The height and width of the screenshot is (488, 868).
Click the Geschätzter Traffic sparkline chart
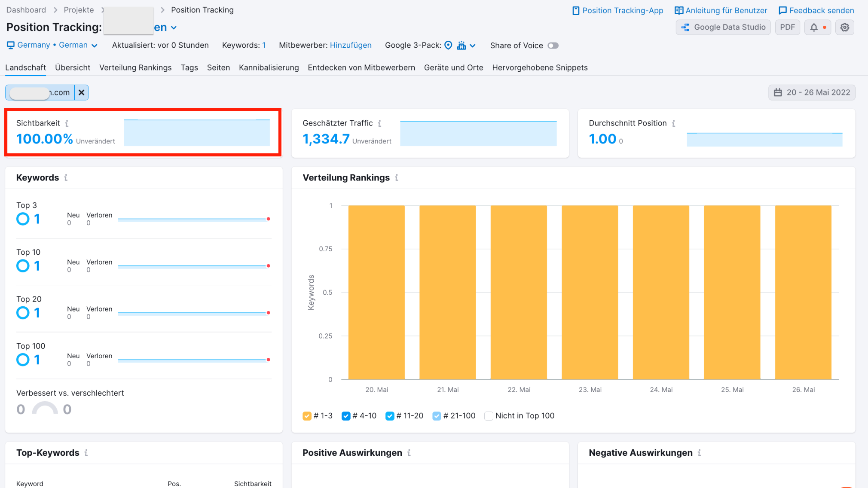click(x=478, y=133)
